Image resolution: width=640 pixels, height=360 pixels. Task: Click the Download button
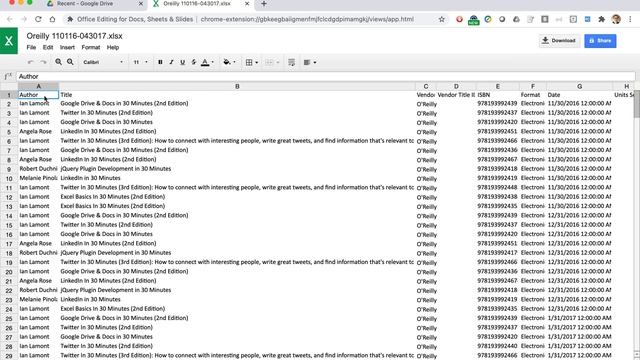click(559, 41)
